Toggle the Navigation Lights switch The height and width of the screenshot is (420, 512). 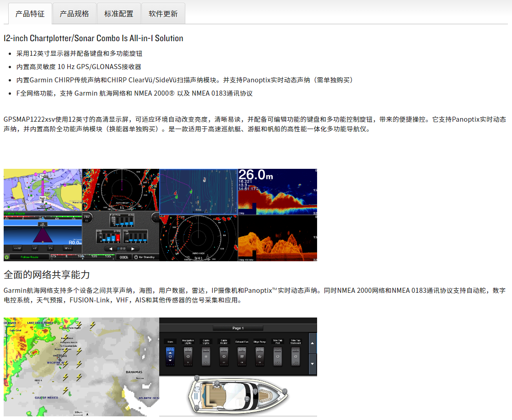point(188,356)
